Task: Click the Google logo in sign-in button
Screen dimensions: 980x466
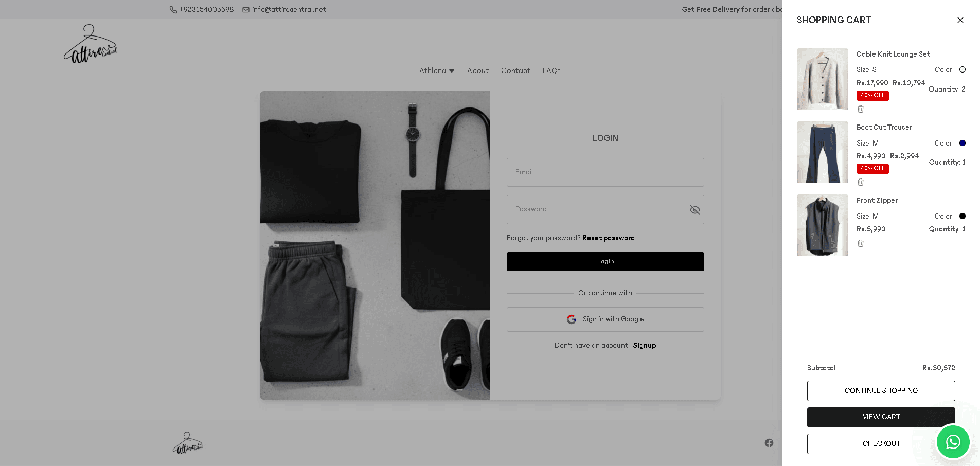Action: coord(572,319)
